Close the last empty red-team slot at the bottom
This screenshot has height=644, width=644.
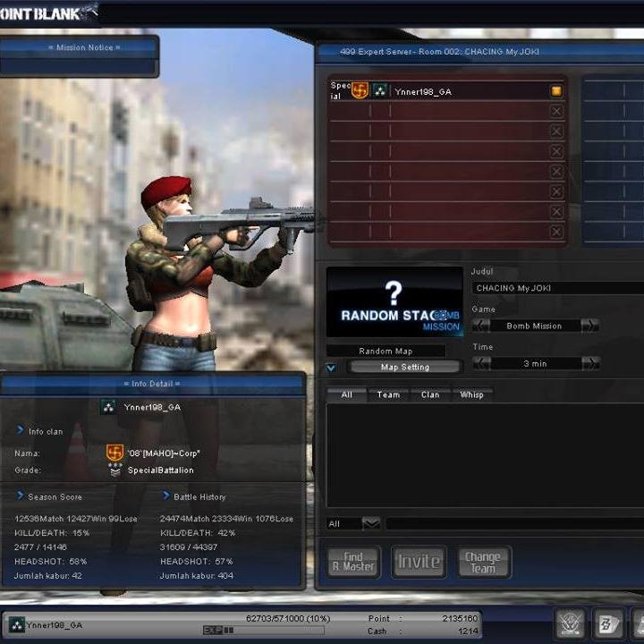[556, 232]
